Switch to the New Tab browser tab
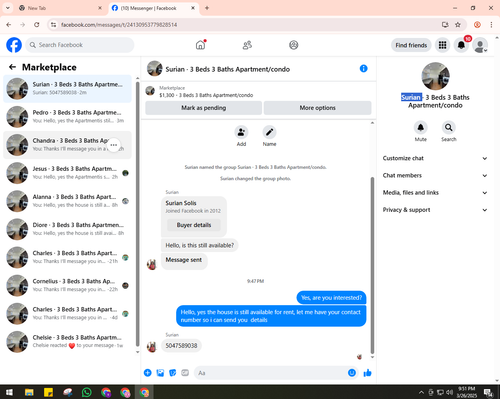Image resolution: width=500 pixels, height=399 pixels. coord(60,8)
